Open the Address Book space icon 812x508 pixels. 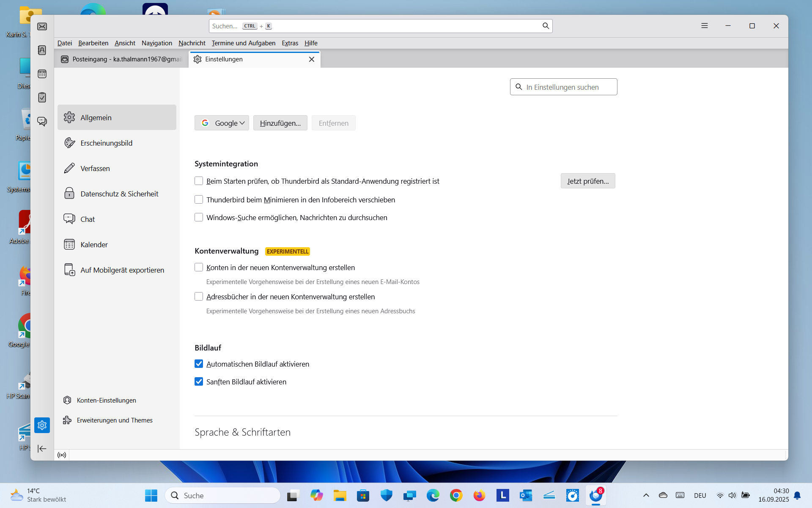point(42,50)
